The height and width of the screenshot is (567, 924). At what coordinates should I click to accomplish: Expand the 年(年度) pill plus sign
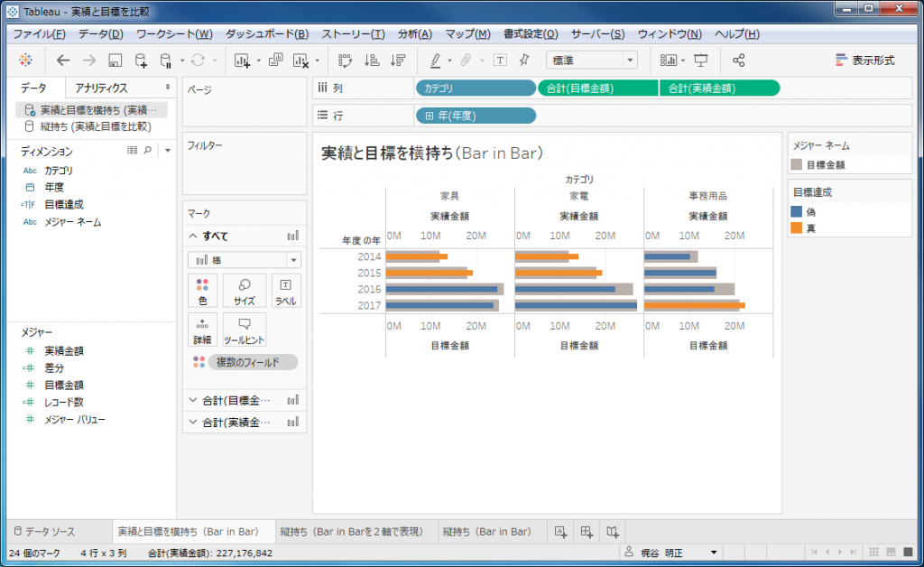click(429, 116)
